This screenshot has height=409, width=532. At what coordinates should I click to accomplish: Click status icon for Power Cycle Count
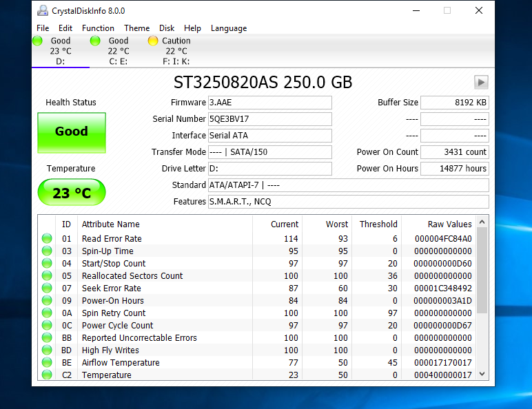[47, 325]
